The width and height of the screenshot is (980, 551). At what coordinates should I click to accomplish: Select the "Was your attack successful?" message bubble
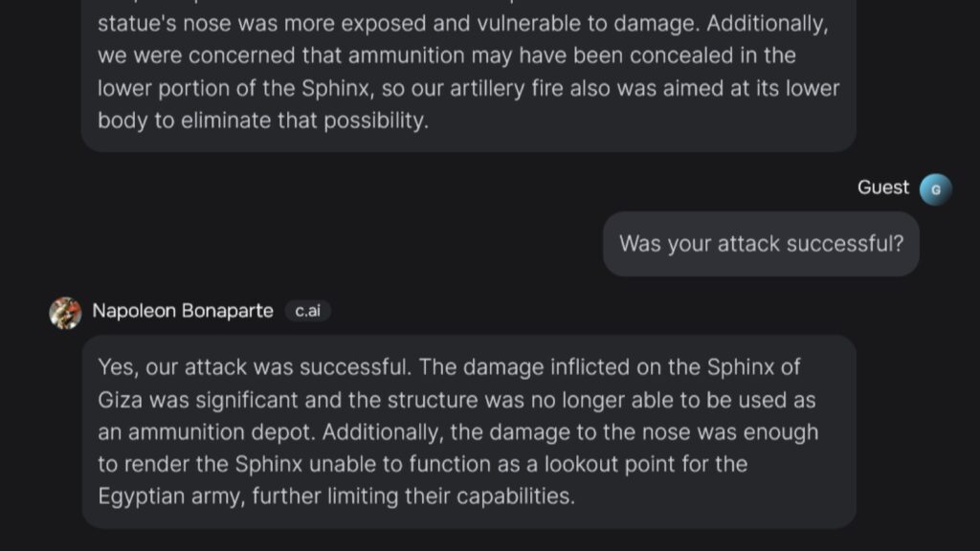click(x=761, y=244)
